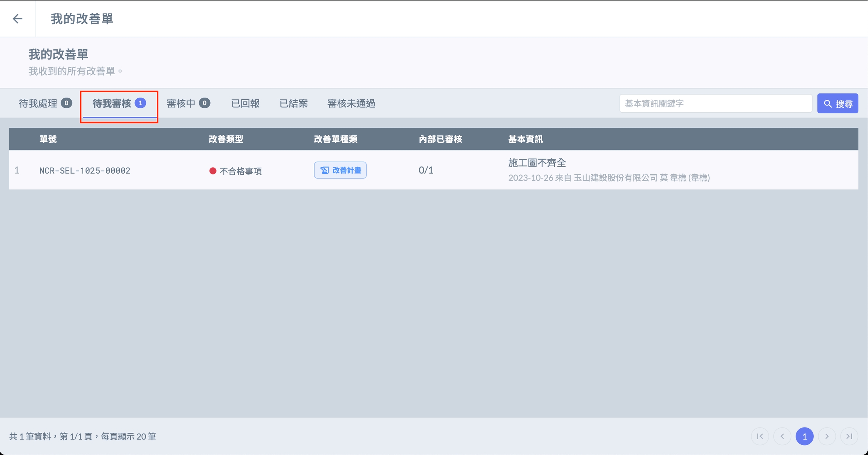Viewport: 868px width, 455px height.
Task: Click the back arrow icon
Action: coord(17,18)
